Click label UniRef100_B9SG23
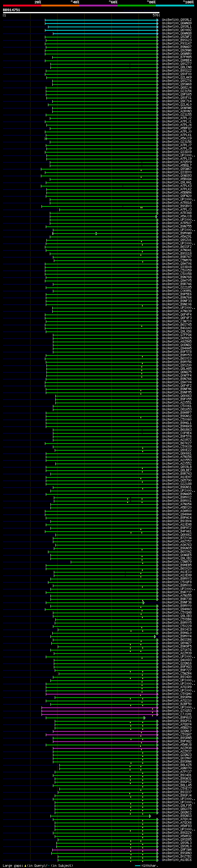 coord(177,40)
